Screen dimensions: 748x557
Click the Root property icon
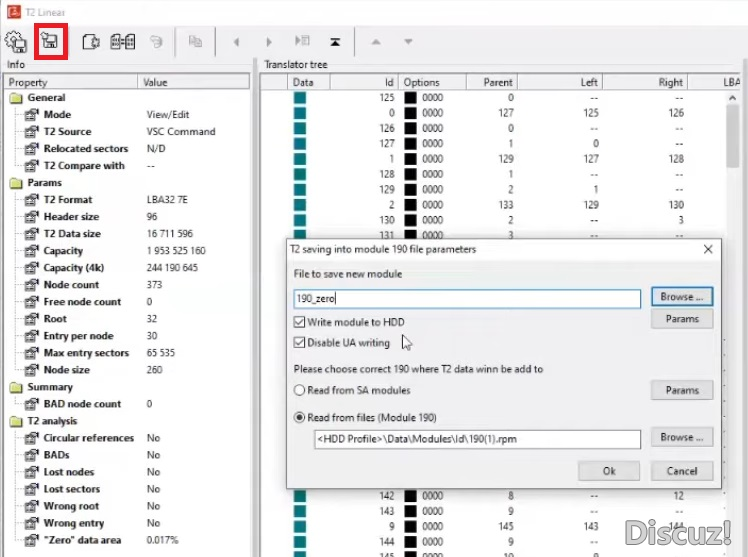[x=31, y=319]
